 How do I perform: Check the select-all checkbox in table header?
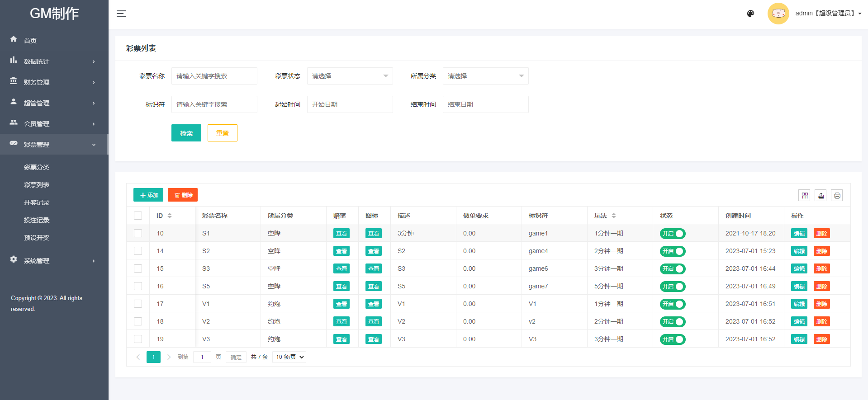(x=138, y=216)
